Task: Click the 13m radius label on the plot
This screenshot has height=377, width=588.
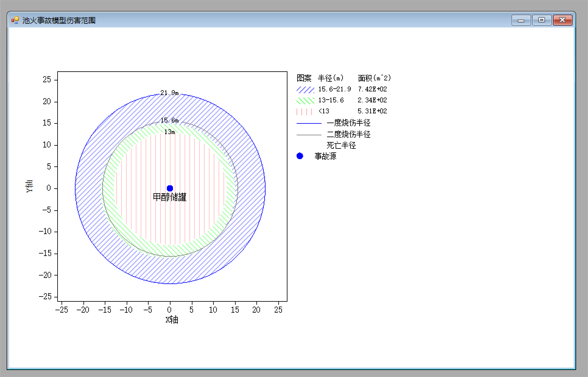Action: (x=170, y=132)
